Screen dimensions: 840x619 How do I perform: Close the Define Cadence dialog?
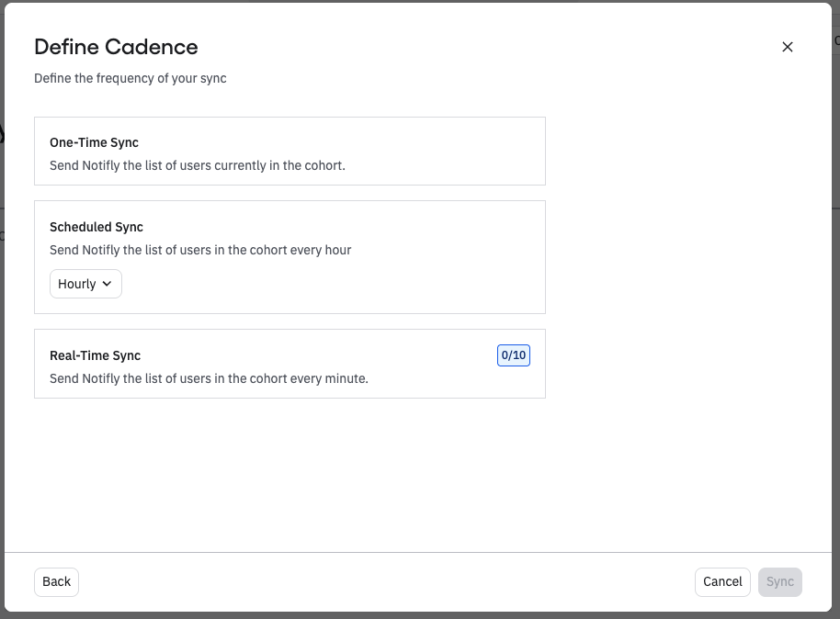787,47
